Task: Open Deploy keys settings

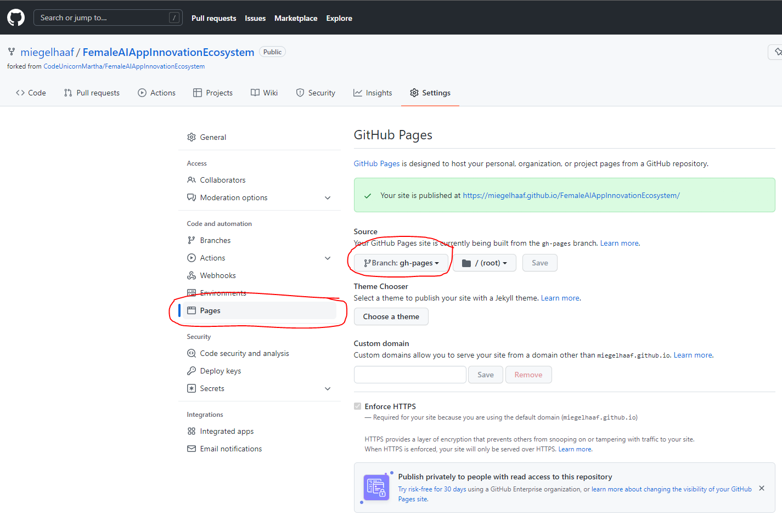Action: [x=220, y=370]
